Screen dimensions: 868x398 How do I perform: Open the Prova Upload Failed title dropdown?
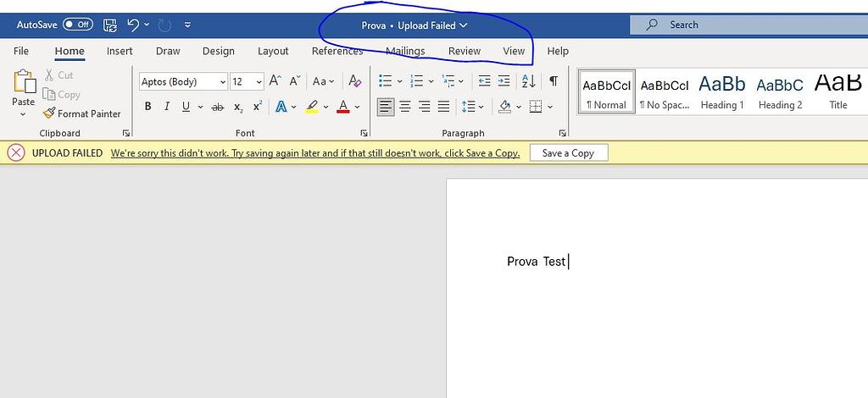[x=415, y=25]
